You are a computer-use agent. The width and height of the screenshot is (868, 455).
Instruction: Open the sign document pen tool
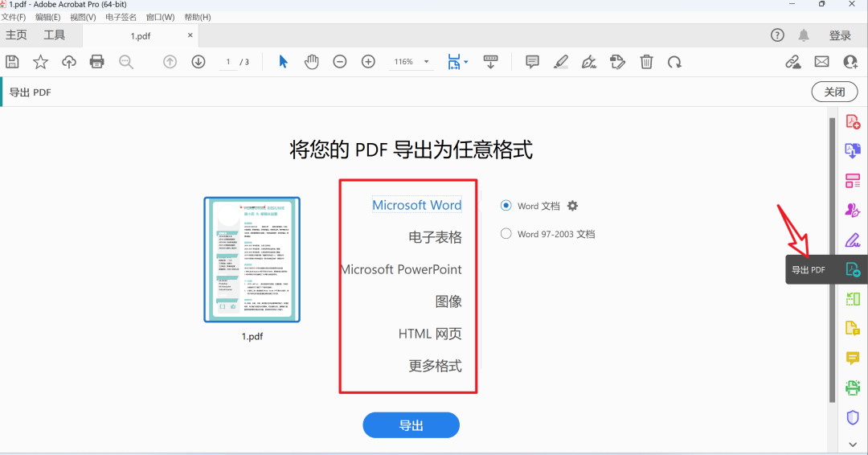(589, 62)
